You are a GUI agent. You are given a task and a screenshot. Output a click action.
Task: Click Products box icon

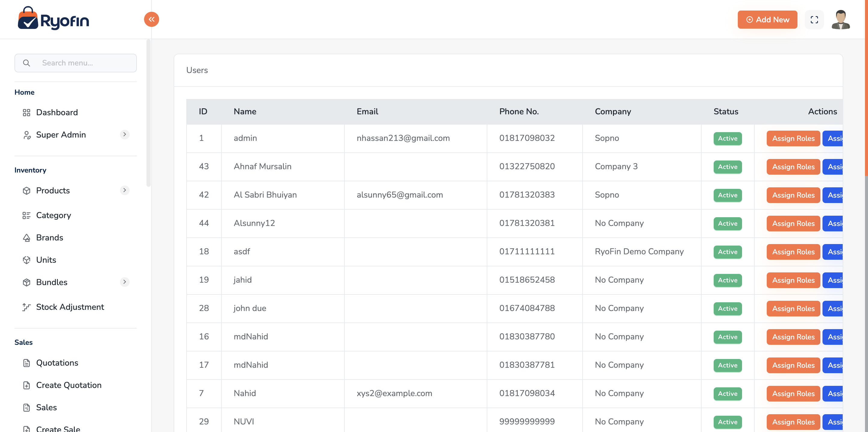pyautogui.click(x=27, y=191)
